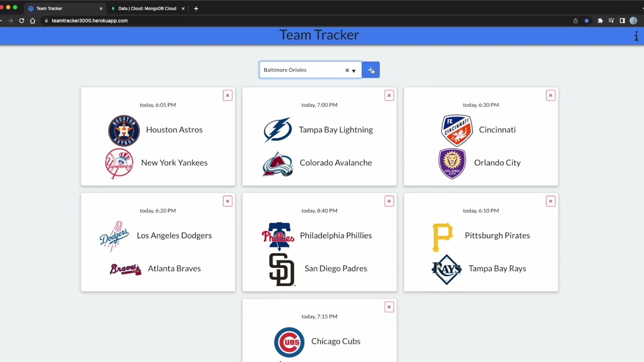Close the Team Tracker browser tab

pyautogui.click(x=101, y=9)
